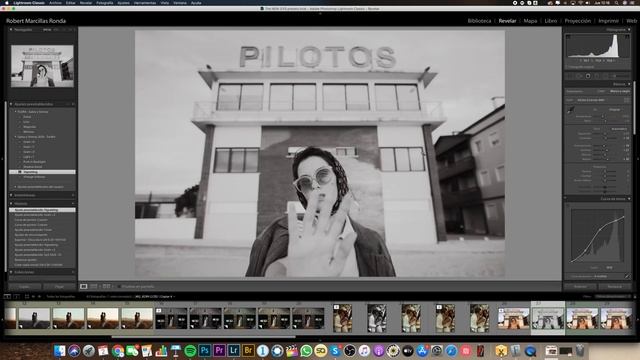
Task: Set the treatment to Color
Action: [602, 91]
